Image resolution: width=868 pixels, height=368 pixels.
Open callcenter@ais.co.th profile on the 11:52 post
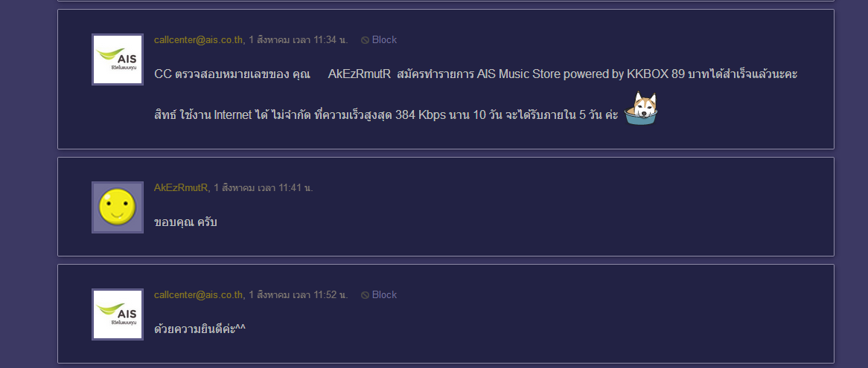click(x=198, y=295)
